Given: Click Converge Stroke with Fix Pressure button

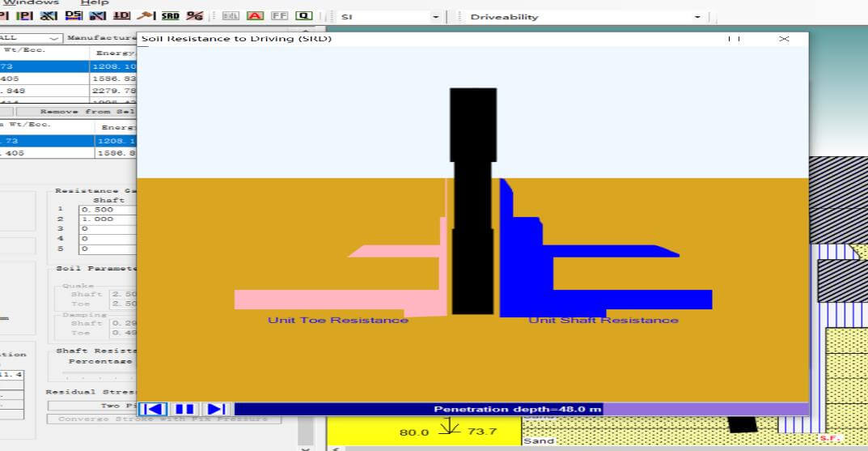Looking at the screenshot, I should click(164, 419).
